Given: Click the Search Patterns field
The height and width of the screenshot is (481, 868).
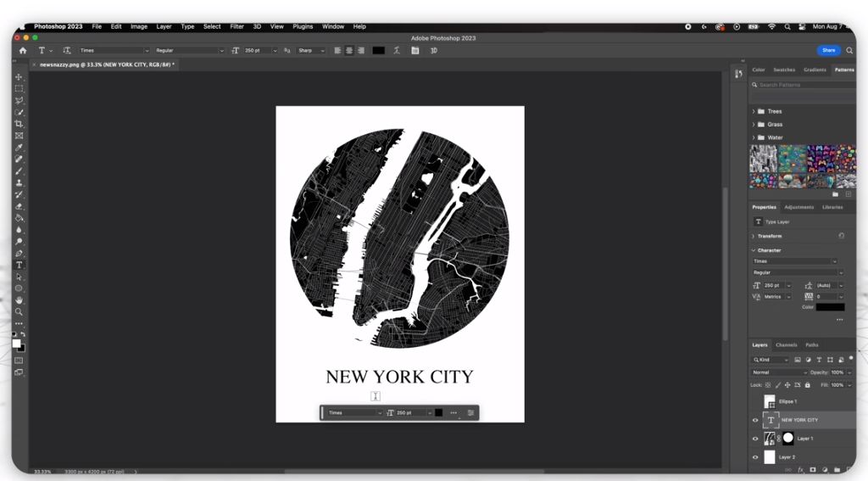Looking at the screenshot, I should tap(801, 85).
